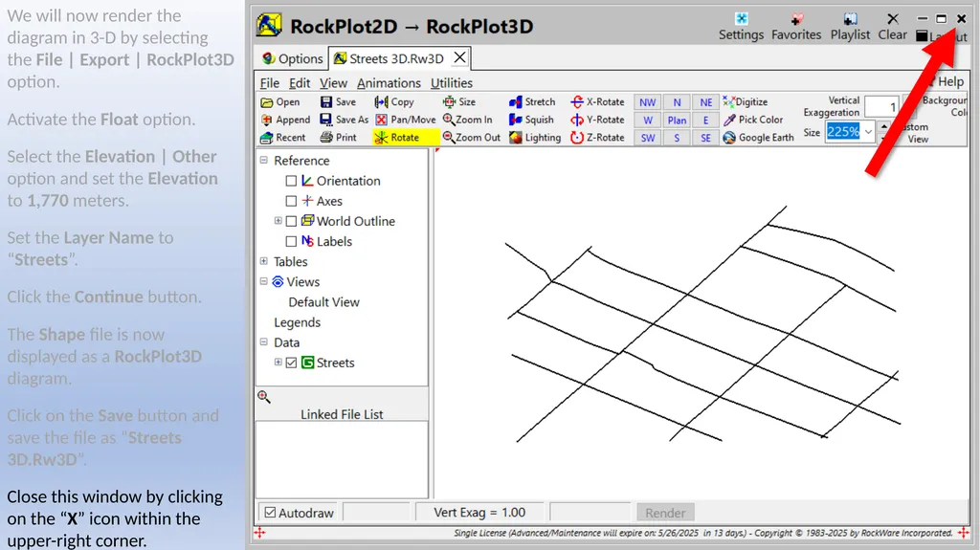
Task: Select the Squish tool
Action: click(x=532, y=120)
